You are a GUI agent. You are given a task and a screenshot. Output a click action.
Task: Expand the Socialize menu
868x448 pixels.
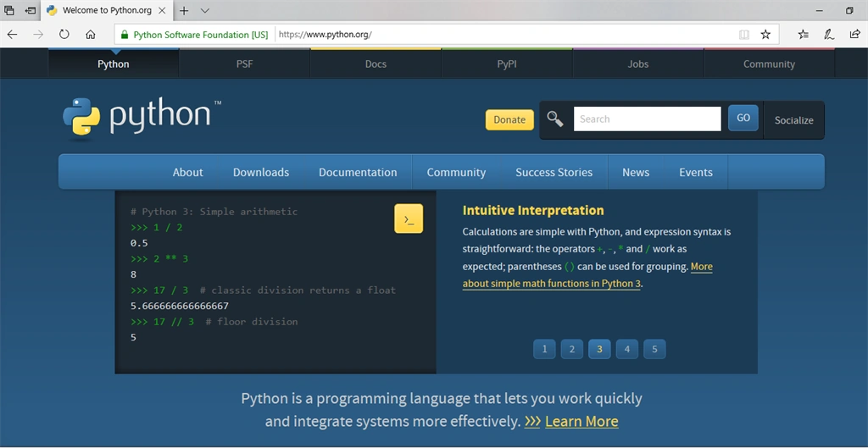pos(793,120)
